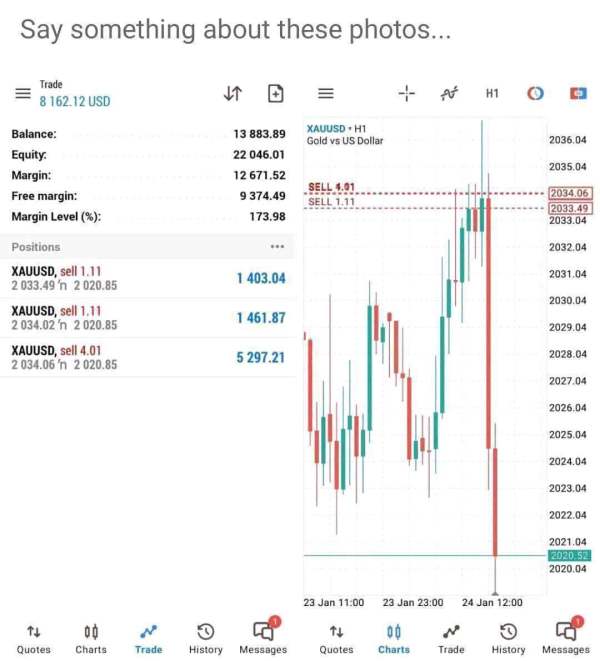
Task: Switch to the Quotes tab in the left bottom bar
Action: [x=34, y=640]
